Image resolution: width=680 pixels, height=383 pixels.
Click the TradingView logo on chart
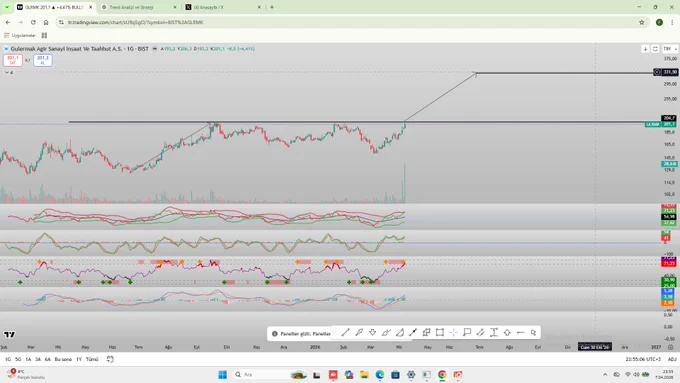click(9, 334)
